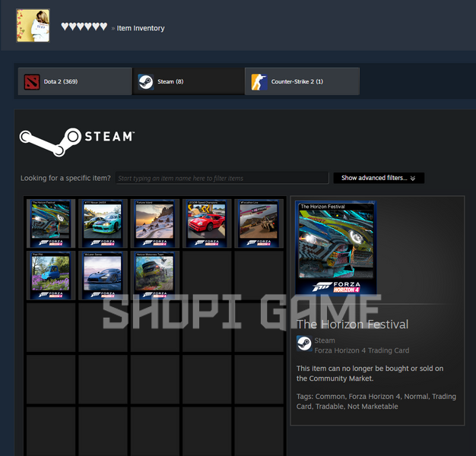
Task: Switch to the Dota 2 (369) inventory tab
Action: click(x=75, y=81)
